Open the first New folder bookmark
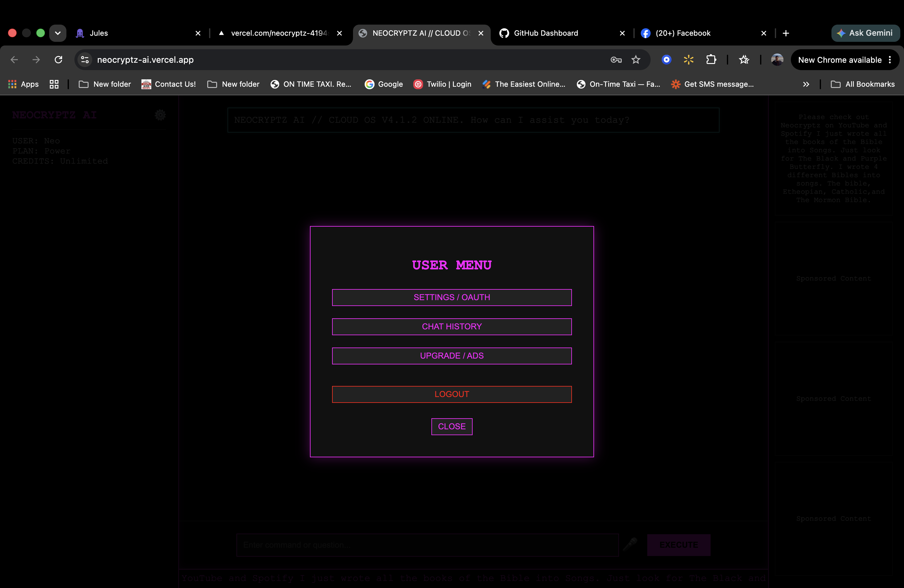Viewport: 904px width, 588px height. [x=105, y=84]
